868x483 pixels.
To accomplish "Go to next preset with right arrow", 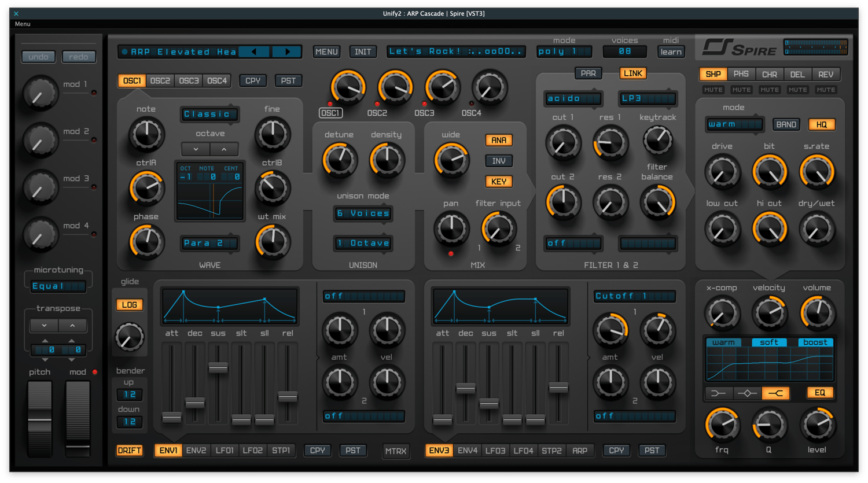I will [x=287, y=51].
